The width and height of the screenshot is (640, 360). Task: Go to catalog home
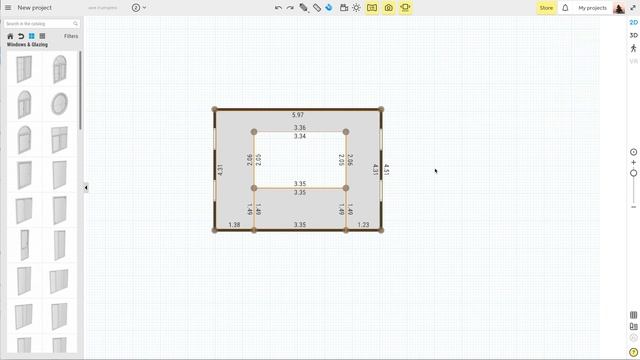pyautogui.click(x=10, y=36)
